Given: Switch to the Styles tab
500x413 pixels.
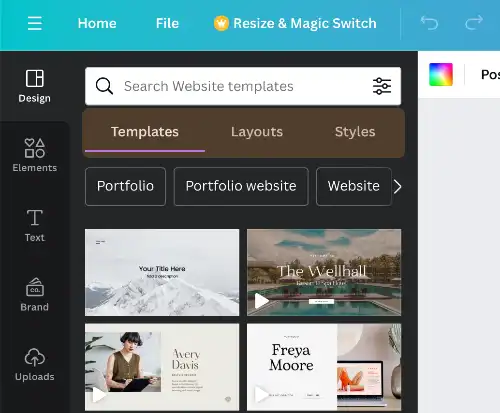Looking at the screenshot, I should click(355, 132).
